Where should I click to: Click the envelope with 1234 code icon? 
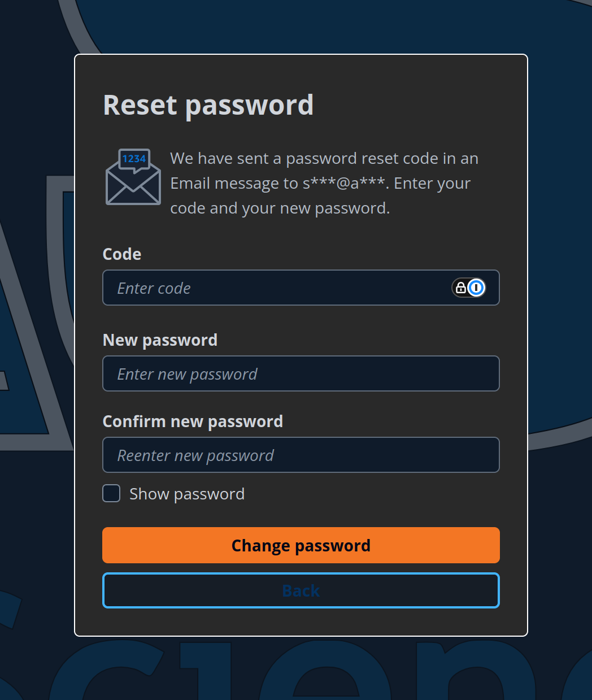point(133,177)
